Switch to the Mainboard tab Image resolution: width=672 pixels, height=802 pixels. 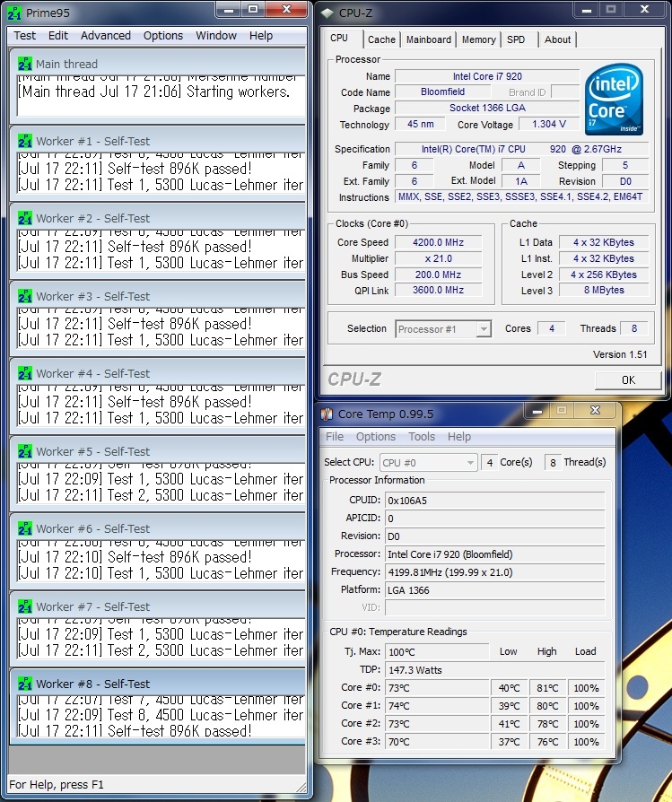tap(429, 39)
